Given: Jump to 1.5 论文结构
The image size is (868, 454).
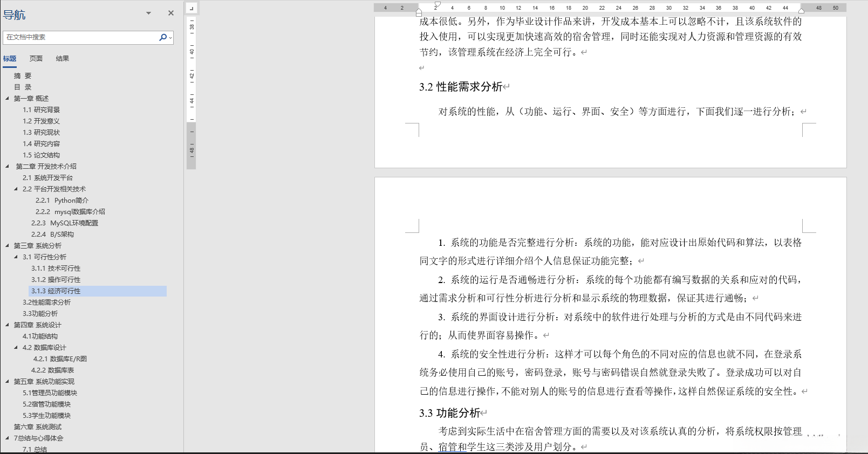Looking at the screenshot, I should click(x=41, y=155).
